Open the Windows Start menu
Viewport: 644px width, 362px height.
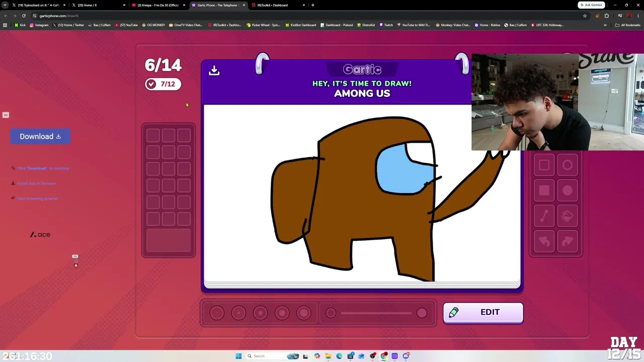click(238, 356)
